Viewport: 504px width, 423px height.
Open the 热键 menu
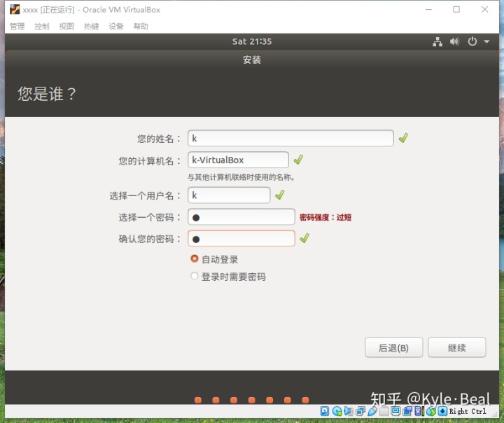(91, 26)
